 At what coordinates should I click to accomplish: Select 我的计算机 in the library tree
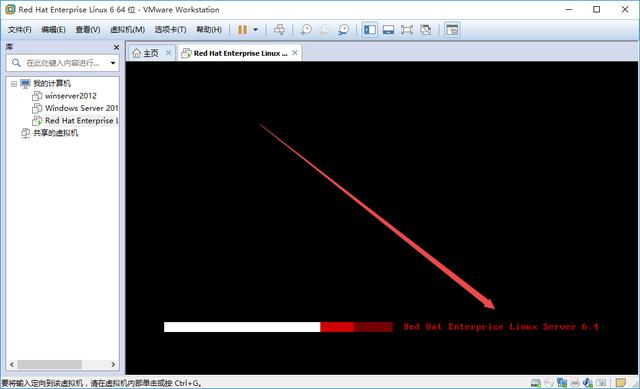tap(52, 83)
